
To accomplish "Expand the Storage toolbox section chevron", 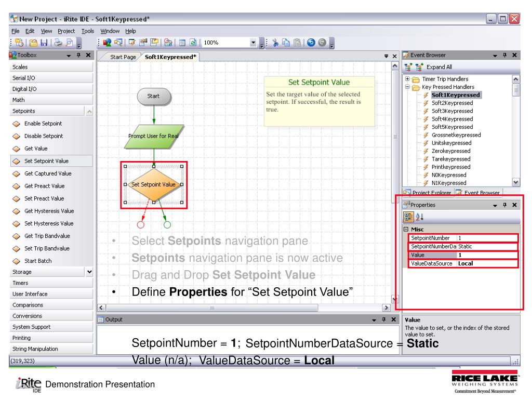I will (x=89, y=272).
